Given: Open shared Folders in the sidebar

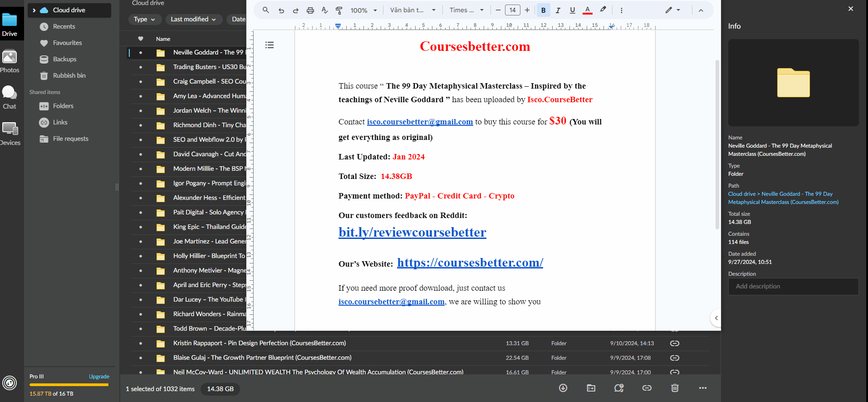Looking at the screenshot, I should tap(63, 106).
